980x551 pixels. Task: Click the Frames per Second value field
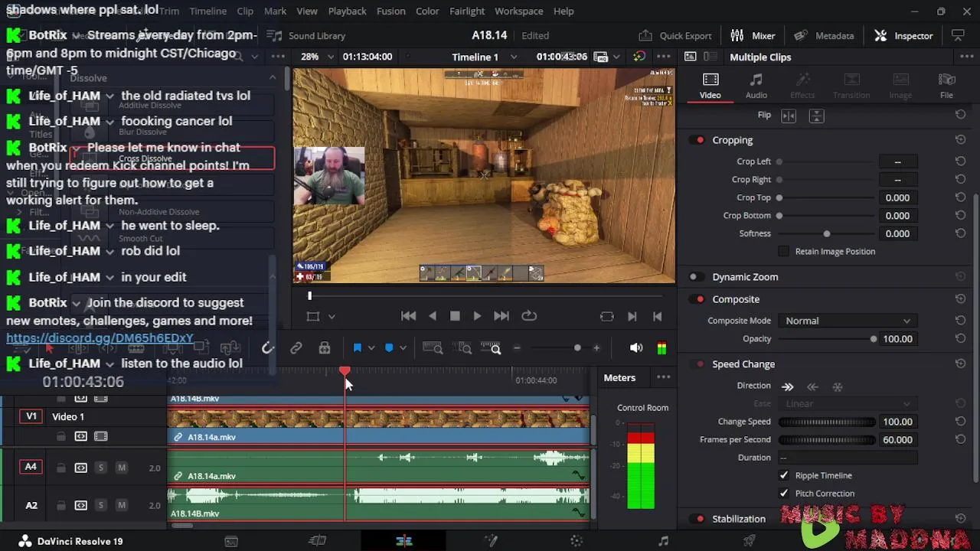coord(897,440)
